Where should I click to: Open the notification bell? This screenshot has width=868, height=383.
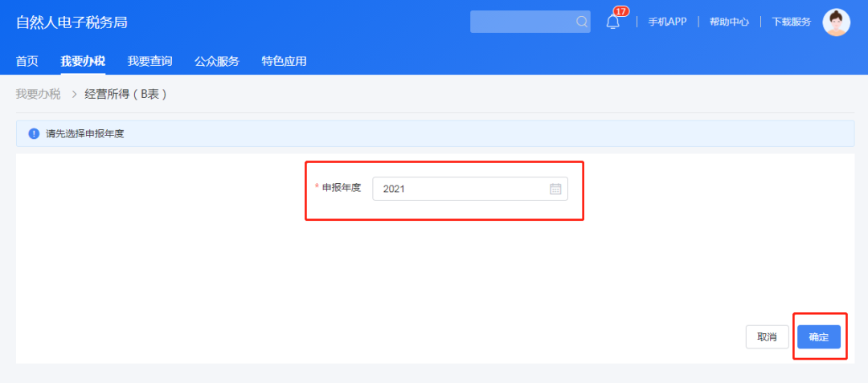tap(612, 22)
